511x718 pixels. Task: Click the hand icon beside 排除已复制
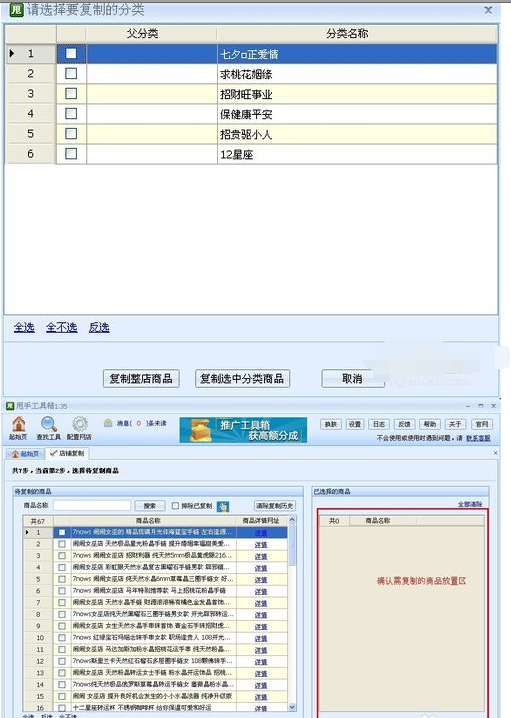click(223, 506)
